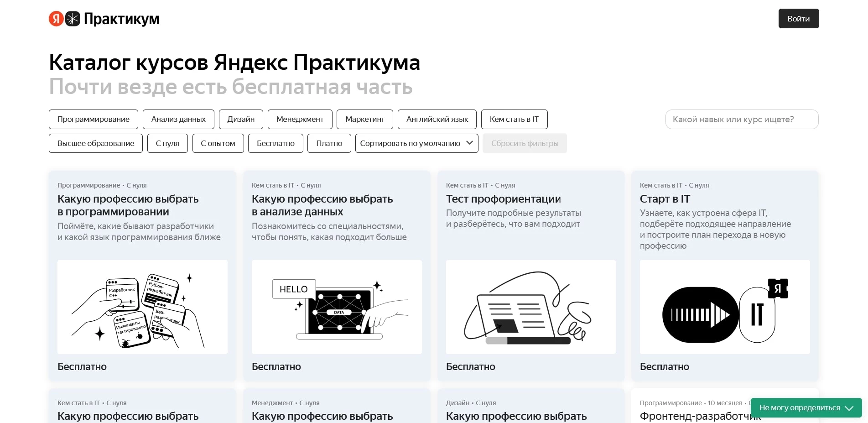Click the black asterisk Практикум icon

(72, 19)
